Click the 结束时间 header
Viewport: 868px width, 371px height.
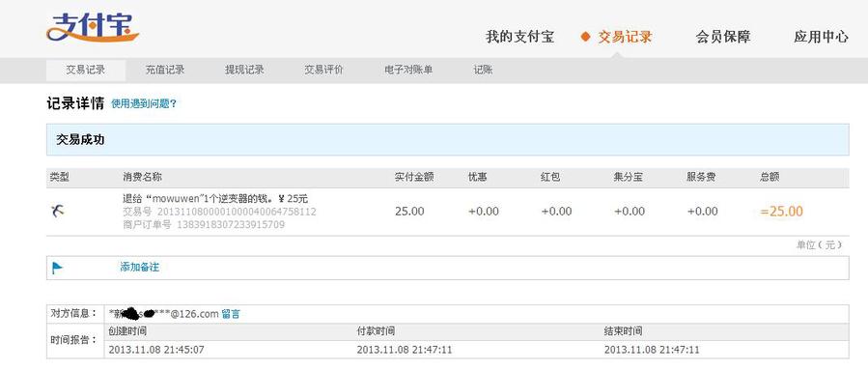[x=624, y=331]
